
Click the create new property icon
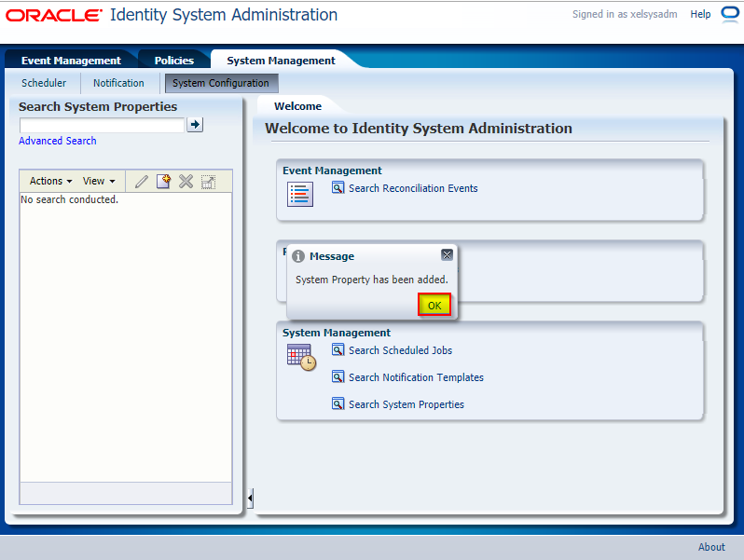(164, 181)
